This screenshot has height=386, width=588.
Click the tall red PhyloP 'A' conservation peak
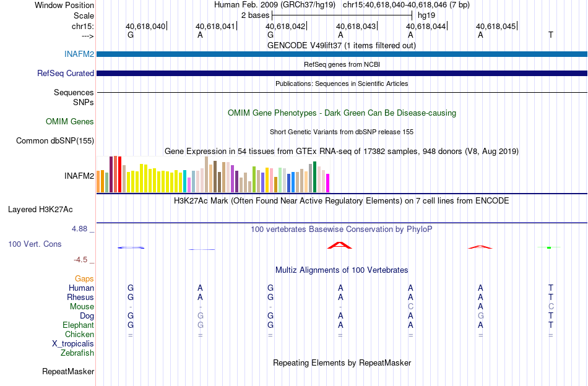[340, 246]
